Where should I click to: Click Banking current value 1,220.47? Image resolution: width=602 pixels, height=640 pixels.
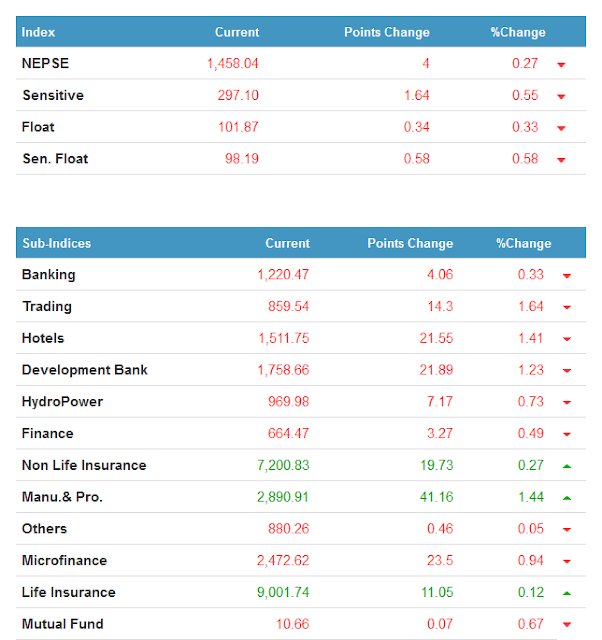tap(283, 275)
